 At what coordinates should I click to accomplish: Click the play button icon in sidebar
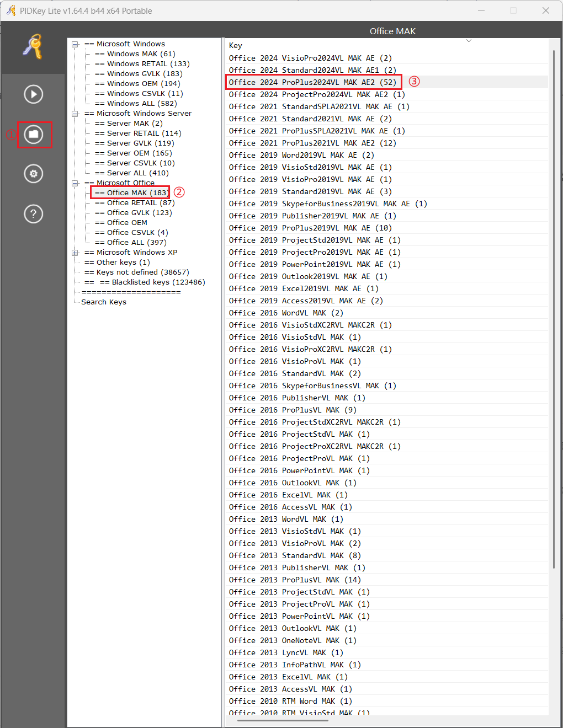[33, 94]
